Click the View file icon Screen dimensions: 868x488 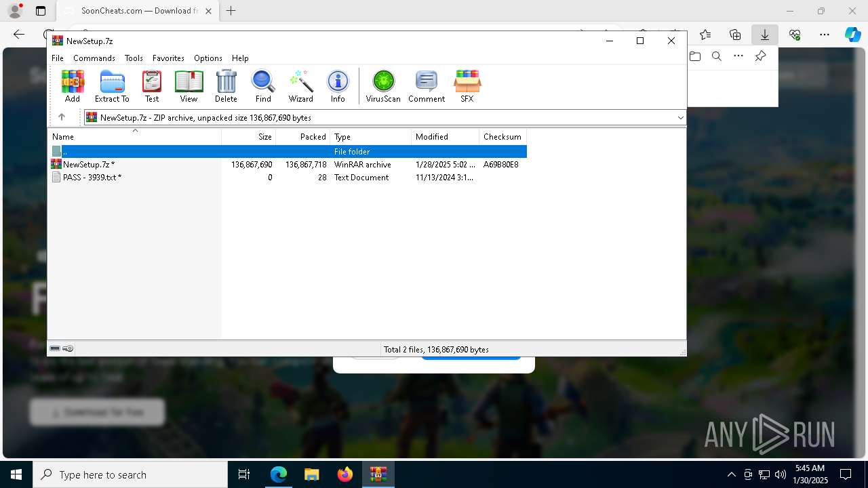(189, 86)
